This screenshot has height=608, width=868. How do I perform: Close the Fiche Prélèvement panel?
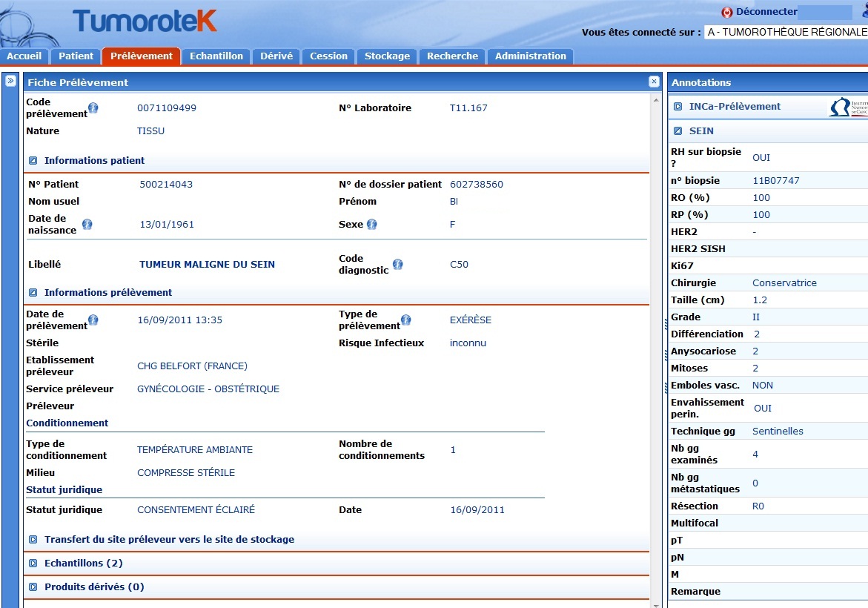654,82
